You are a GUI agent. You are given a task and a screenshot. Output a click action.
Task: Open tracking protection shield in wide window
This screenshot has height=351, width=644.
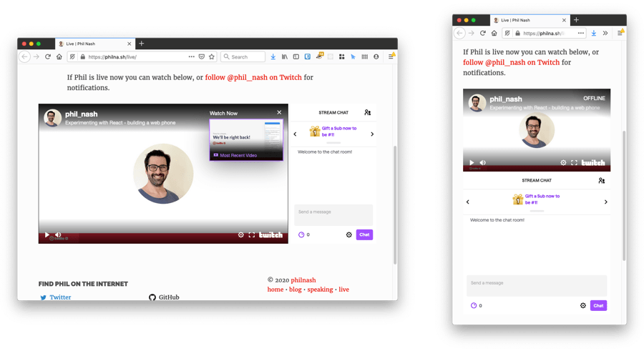72,56
